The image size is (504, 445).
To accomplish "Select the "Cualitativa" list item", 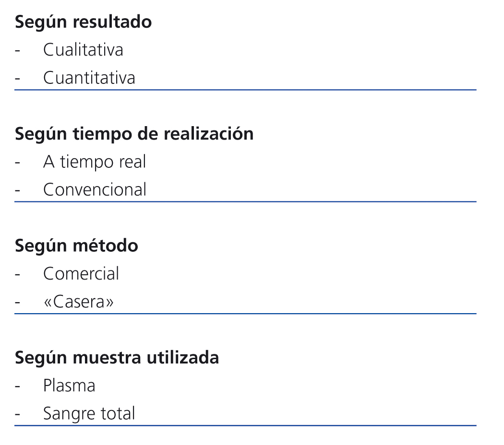I will pyautogui.click(x=83, y=50).
